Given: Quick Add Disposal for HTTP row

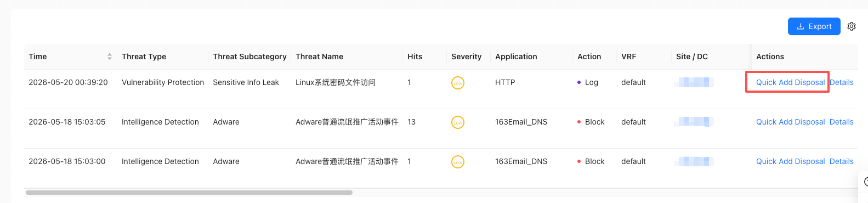Looking at the screenshot, I should [790, 82].
